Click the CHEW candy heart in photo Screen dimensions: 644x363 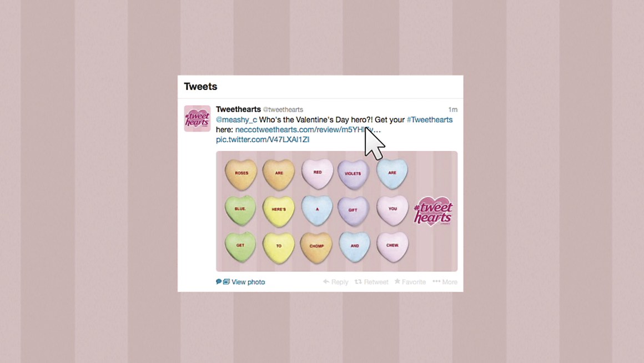393,247
